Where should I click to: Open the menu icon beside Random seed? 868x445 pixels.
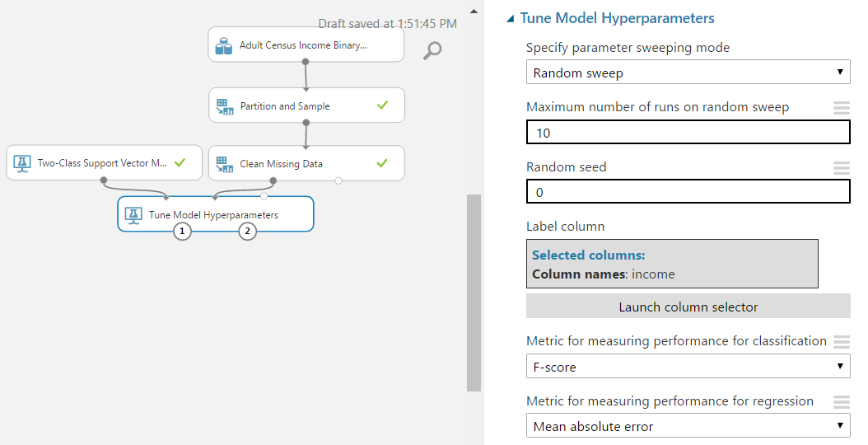[x=842, y=167]
